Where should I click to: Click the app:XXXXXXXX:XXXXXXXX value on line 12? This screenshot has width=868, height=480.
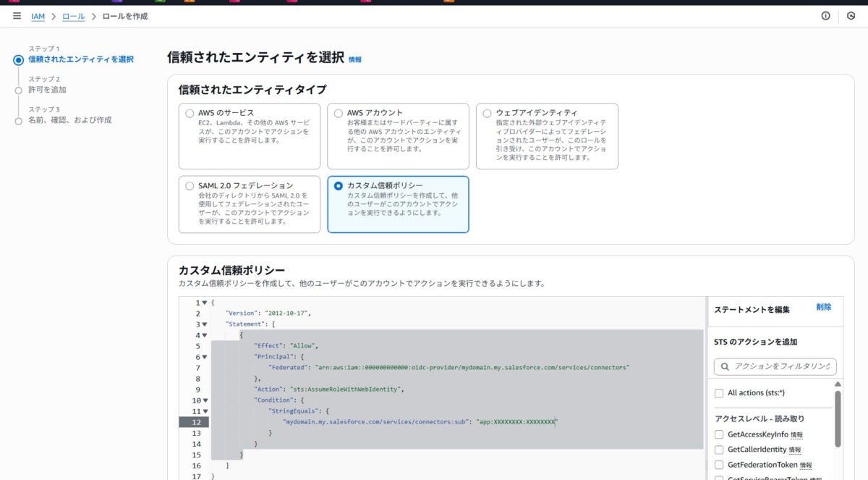click(516, 422)
